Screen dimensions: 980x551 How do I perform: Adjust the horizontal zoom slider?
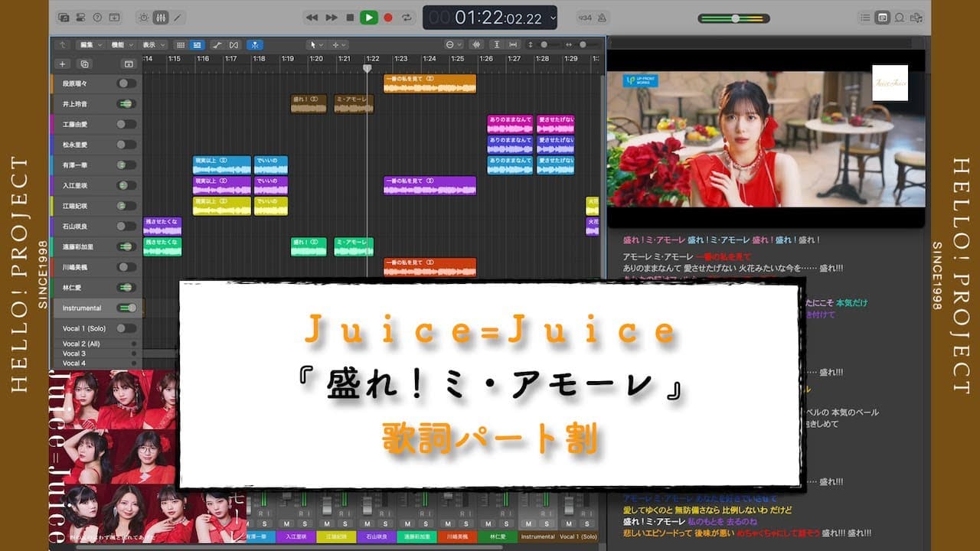[583, 45]
